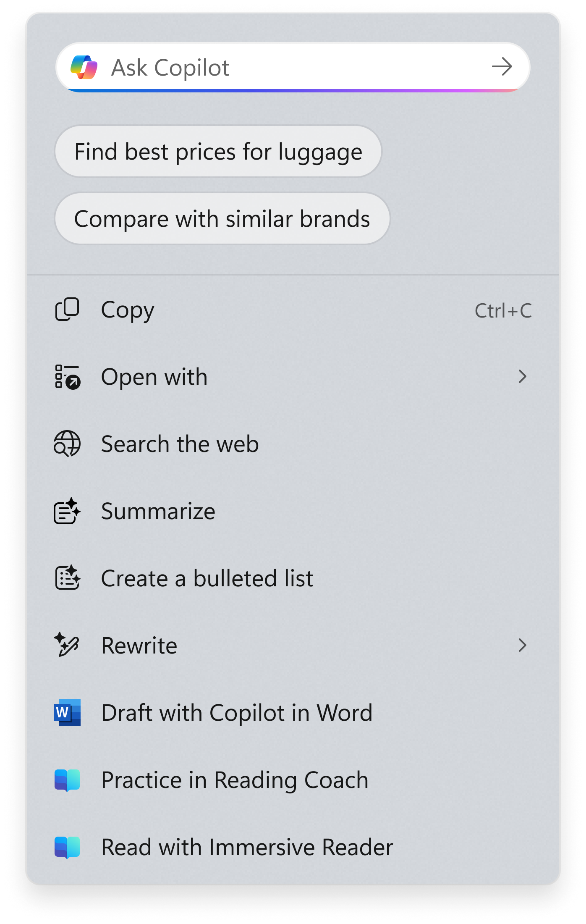Choose Read with Immersive Reader
Screen dimensions: 586x924
pos(293,847)
